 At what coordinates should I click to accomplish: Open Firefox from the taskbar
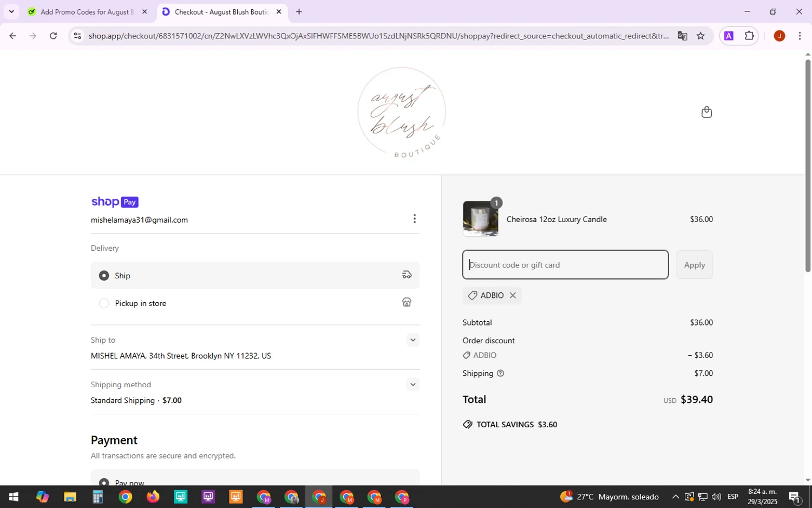153,497
